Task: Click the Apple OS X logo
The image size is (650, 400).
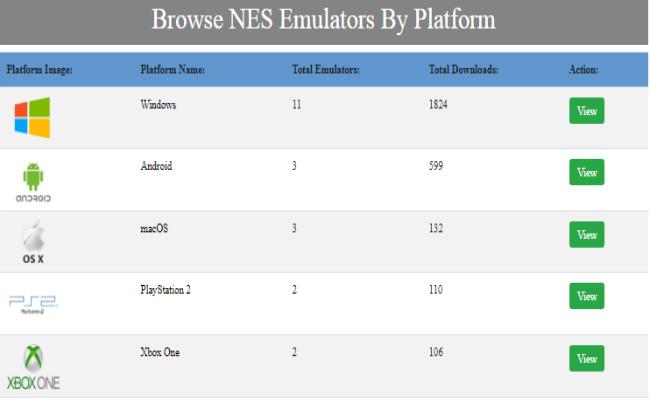Action: tap(33, 242)
